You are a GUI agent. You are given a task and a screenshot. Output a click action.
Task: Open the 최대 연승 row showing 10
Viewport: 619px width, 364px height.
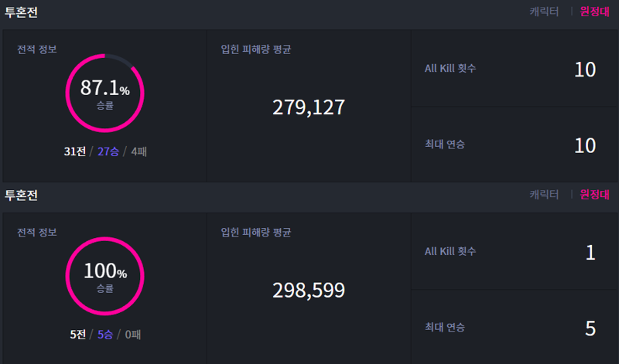[x=514, y=145]
